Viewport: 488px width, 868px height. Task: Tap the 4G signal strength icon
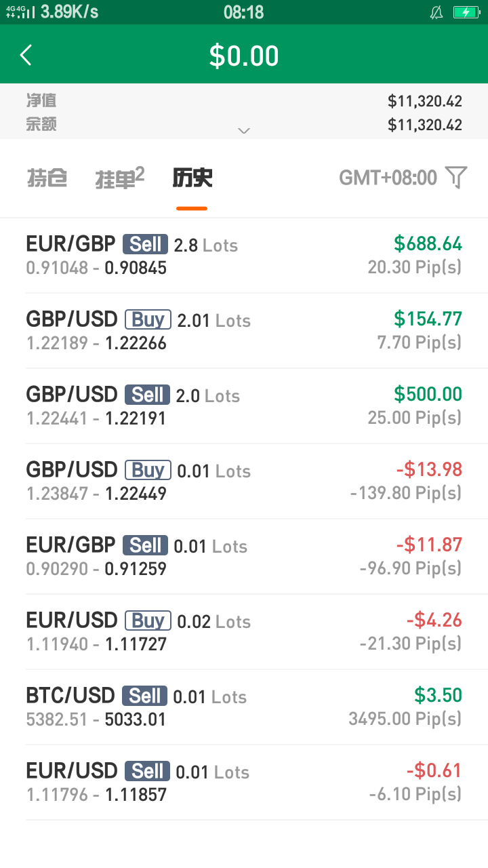click(x=20, y=12)
